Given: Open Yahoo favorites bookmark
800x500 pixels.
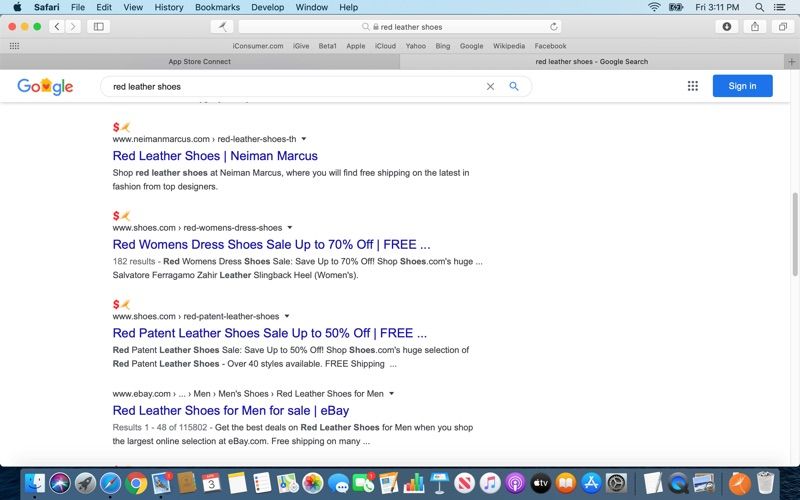Looking at the screenshot, I should (x=416, y=46).
